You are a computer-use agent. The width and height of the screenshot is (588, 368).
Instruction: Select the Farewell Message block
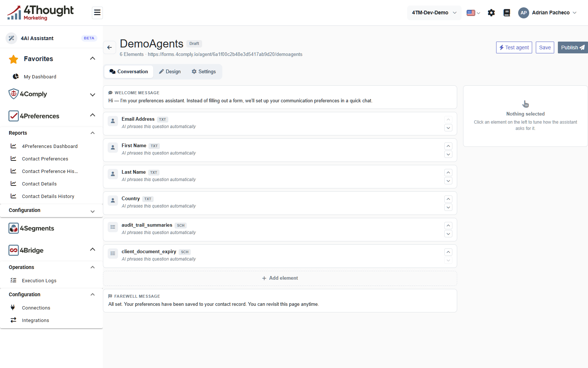pos(280,301)
